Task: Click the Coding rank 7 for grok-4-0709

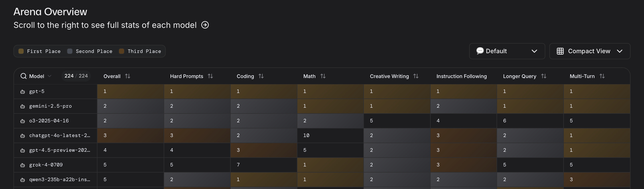Action: (264, 165)
